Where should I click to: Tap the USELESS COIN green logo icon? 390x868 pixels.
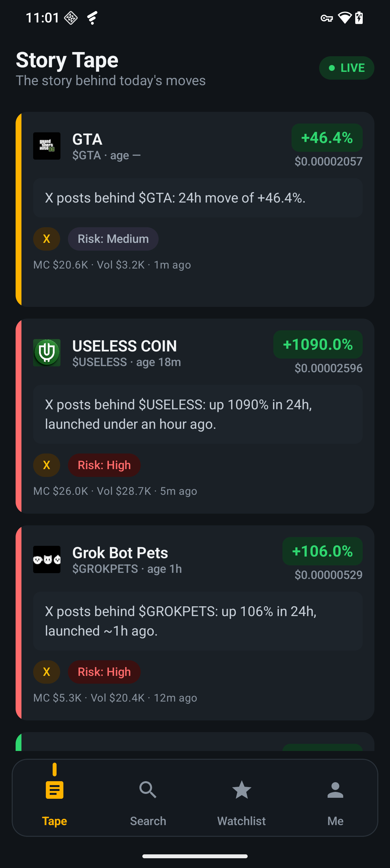47,352
